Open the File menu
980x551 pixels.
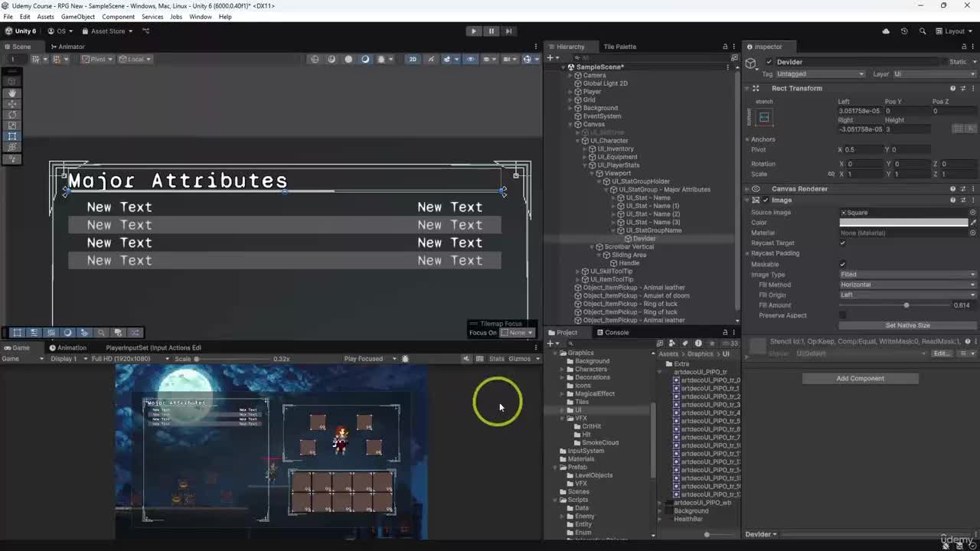tap(8, 17)
